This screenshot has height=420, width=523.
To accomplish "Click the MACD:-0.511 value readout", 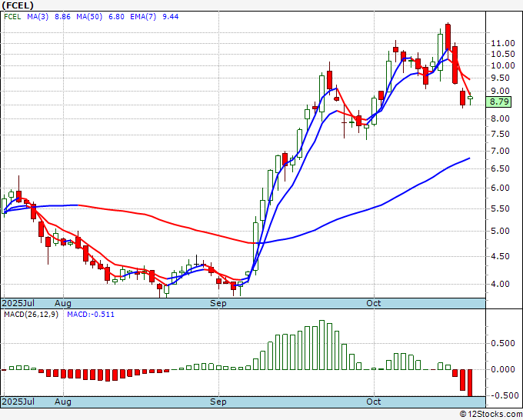I will [90, 315].
